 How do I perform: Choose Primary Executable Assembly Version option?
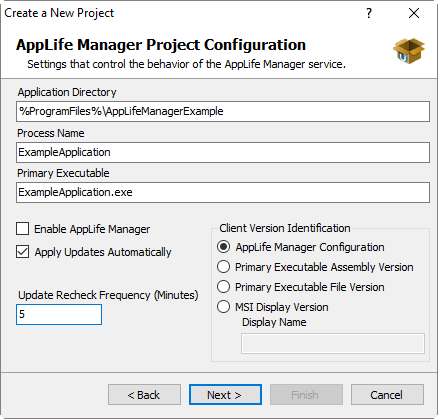[223, 267]
